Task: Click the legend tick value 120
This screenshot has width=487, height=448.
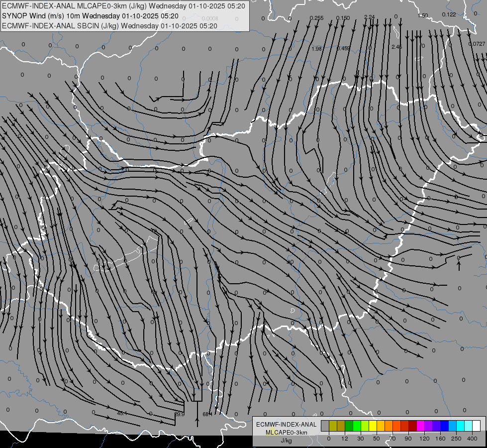Action: pyautogui.click(x=424, y=439)
